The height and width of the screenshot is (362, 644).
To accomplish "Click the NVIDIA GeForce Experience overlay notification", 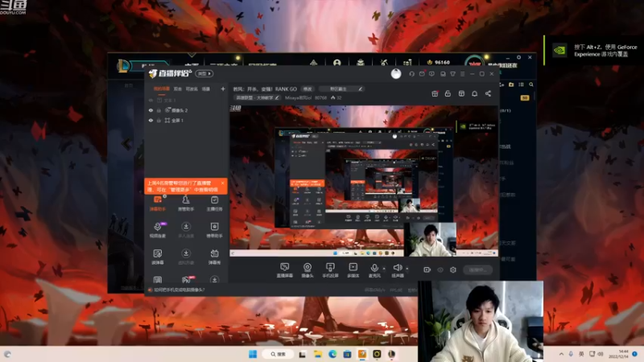I will pos(594,51).
